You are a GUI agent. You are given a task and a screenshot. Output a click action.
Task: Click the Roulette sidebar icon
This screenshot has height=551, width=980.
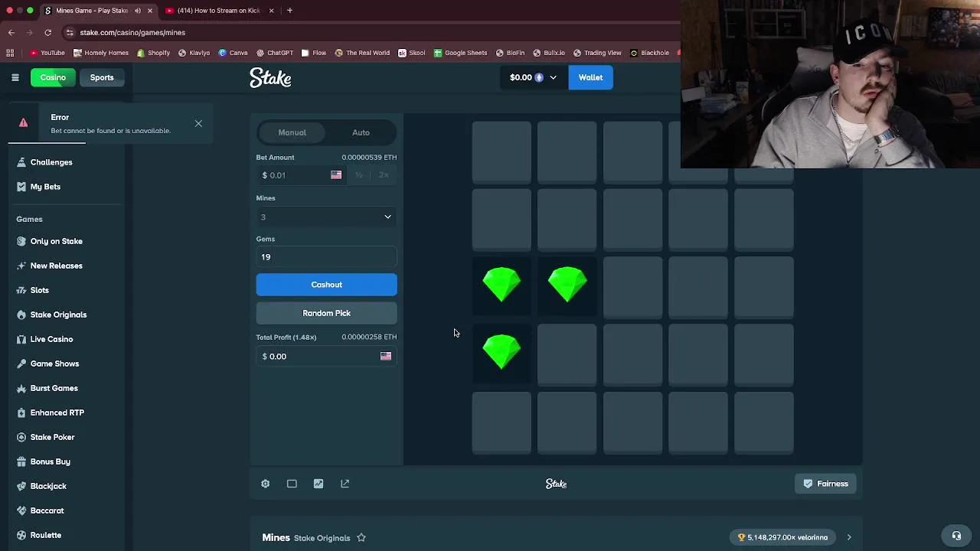click(21, 535)
